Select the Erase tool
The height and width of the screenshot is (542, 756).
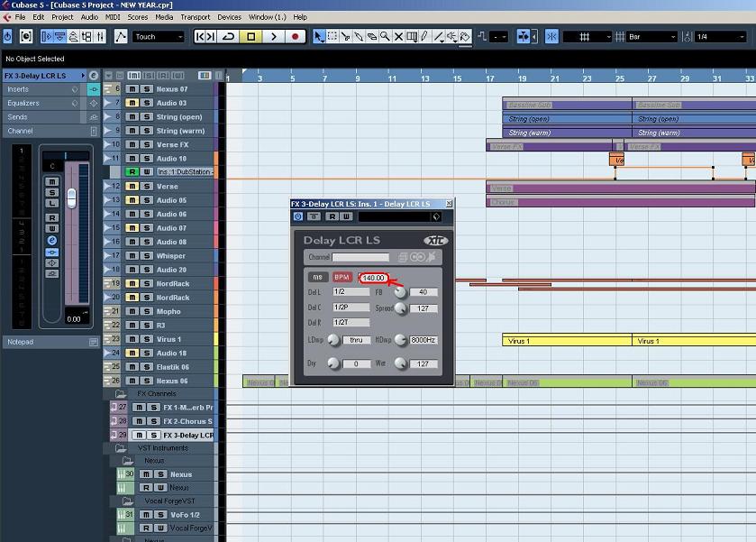click(x=372, y=37)
